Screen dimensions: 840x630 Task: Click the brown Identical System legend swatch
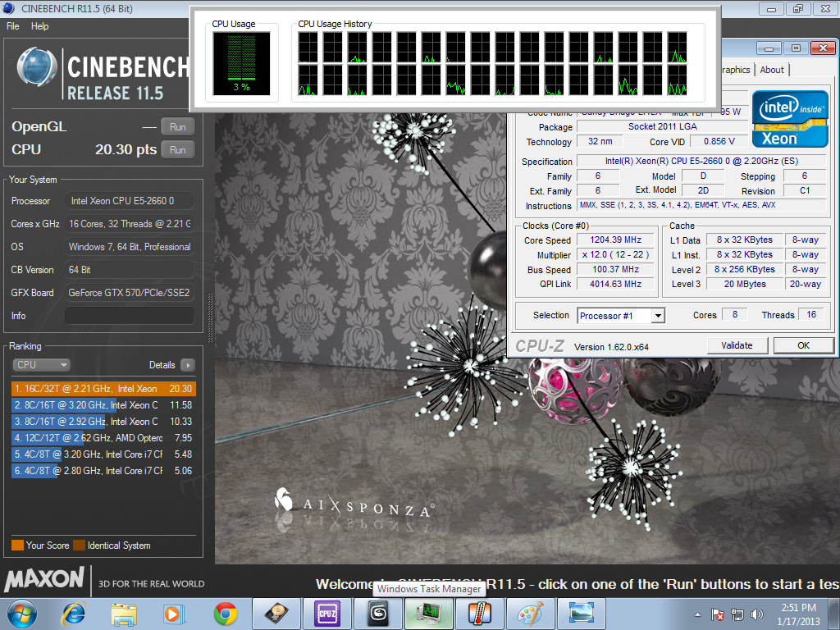(80, 546)
